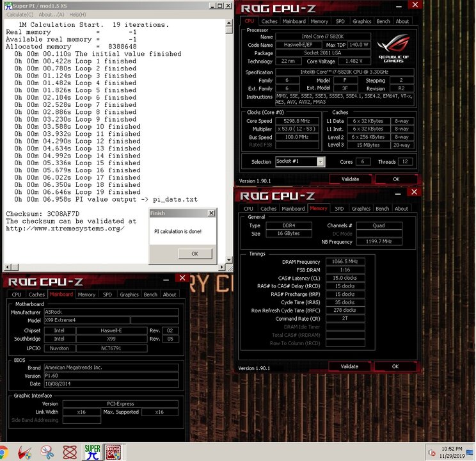476x461 pixels.
Task: Select SPD tab in Mainboard CPU-Z window
Action: pyautogui.click(x=107, y=295)
